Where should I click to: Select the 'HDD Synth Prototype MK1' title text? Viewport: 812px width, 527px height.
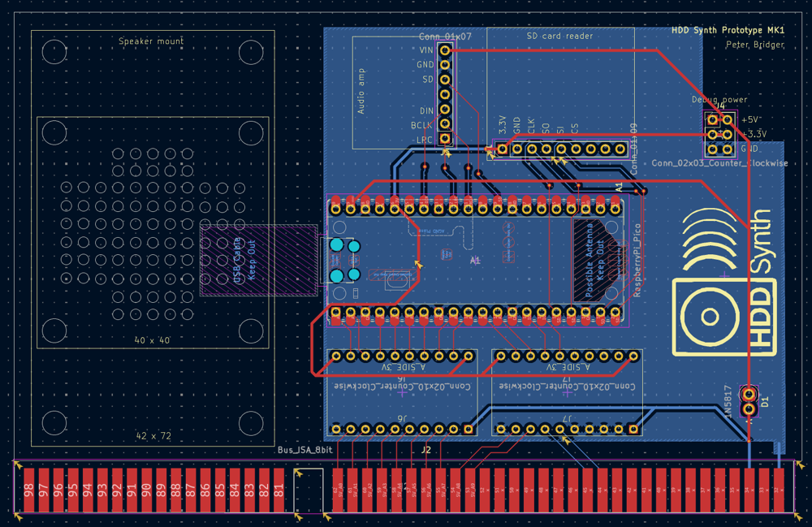[728, 31]
